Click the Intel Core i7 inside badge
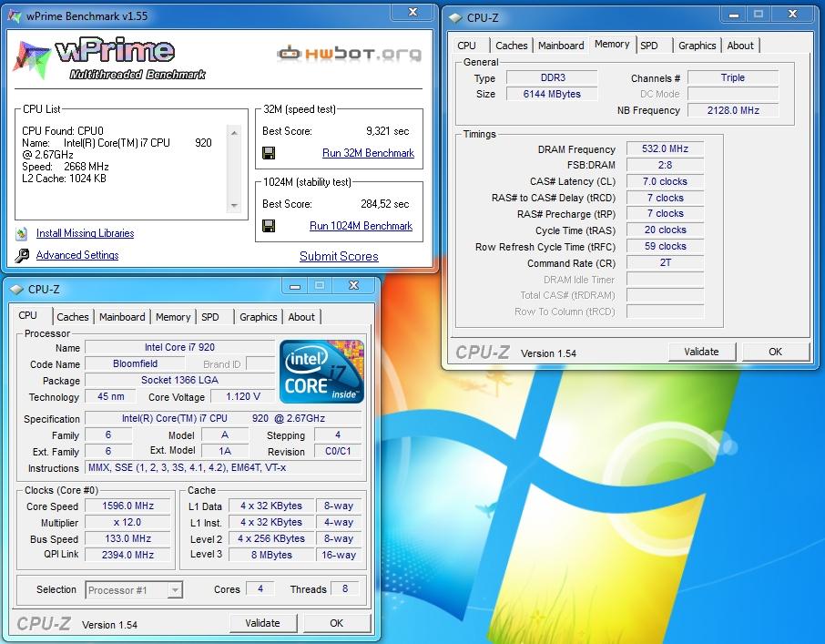This screenshot has width=825, height=644. pos(321,372)
